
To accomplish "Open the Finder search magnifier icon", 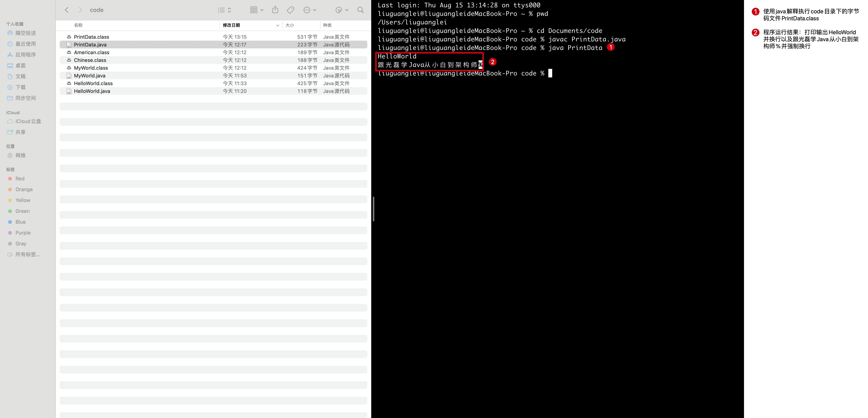I will point(361,10).
